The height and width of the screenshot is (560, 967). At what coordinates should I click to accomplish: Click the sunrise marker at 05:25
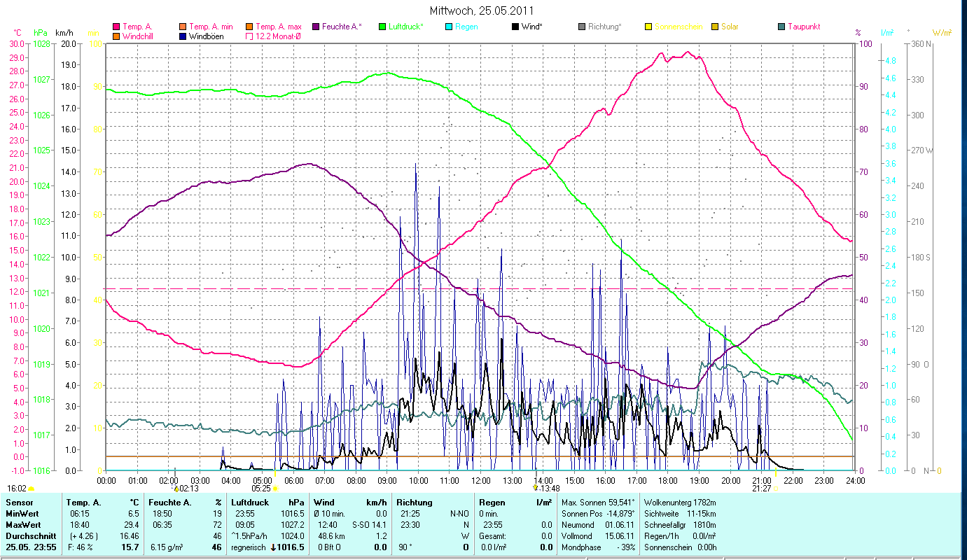point(275,489)
